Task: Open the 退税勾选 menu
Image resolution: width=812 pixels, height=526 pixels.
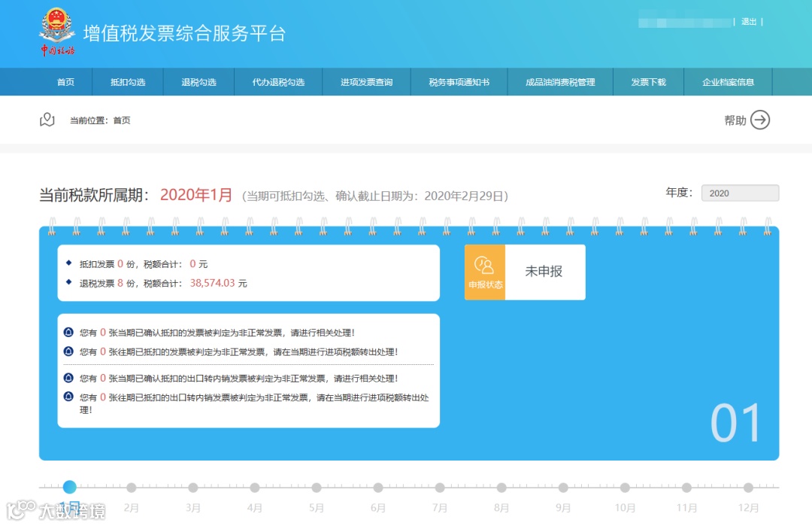Action: (198, 82)
